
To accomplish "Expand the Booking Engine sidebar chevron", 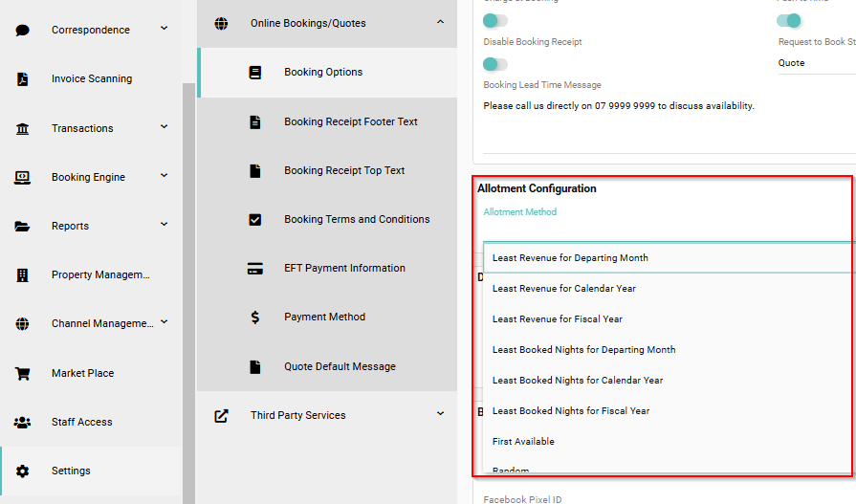I will [165, 176].
